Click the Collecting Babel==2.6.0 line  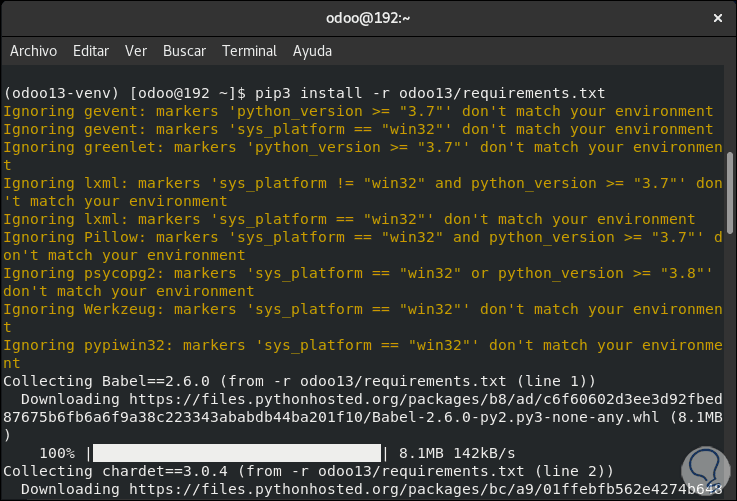[x=300, y=381]
